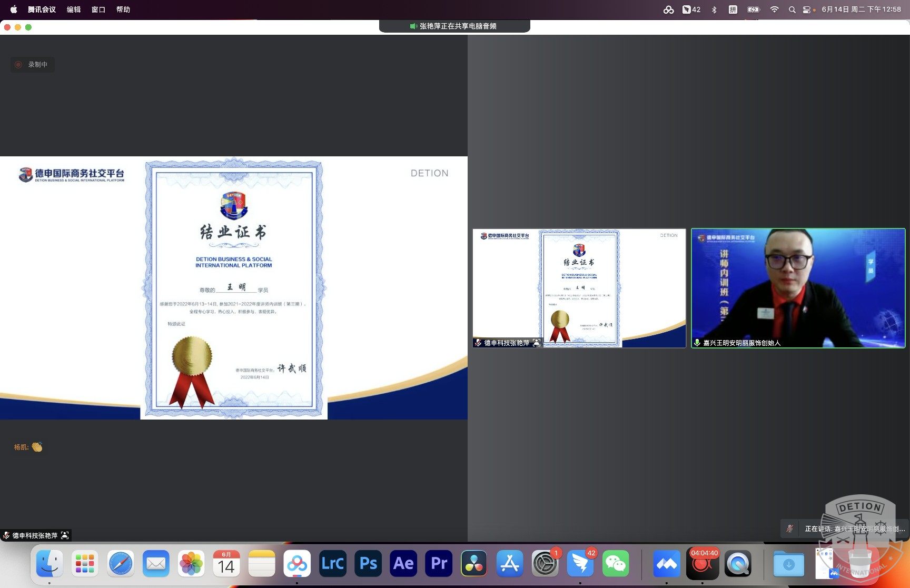
Task: Open Notes from the Dock
Action: click(x=262, y=563)
